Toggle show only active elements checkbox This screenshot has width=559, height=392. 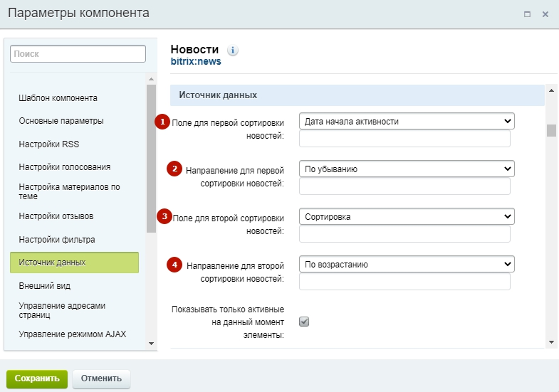coord(304,322)
